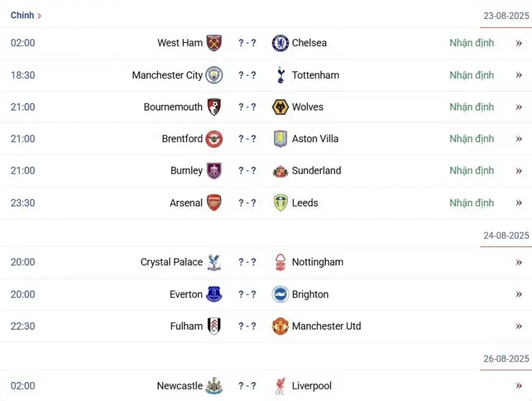Expand the West Ham vs Chelsea match arrow
The width and height of the screenshot is (532, 401).
tap(519, 43)
